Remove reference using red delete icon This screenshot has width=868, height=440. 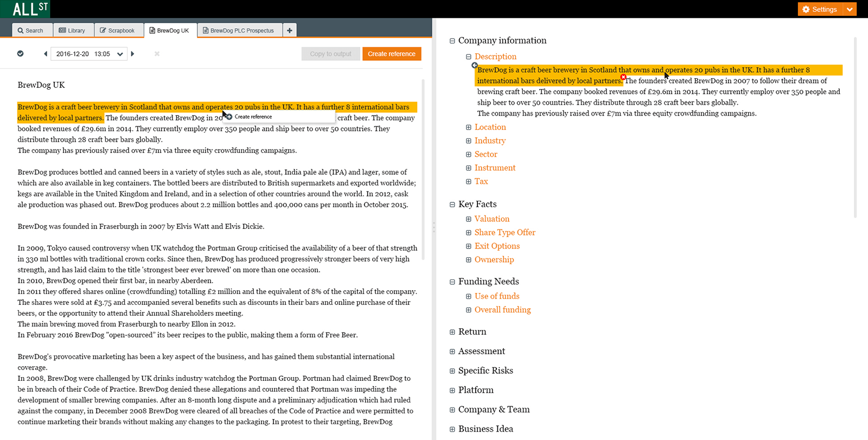pos(623,77)
